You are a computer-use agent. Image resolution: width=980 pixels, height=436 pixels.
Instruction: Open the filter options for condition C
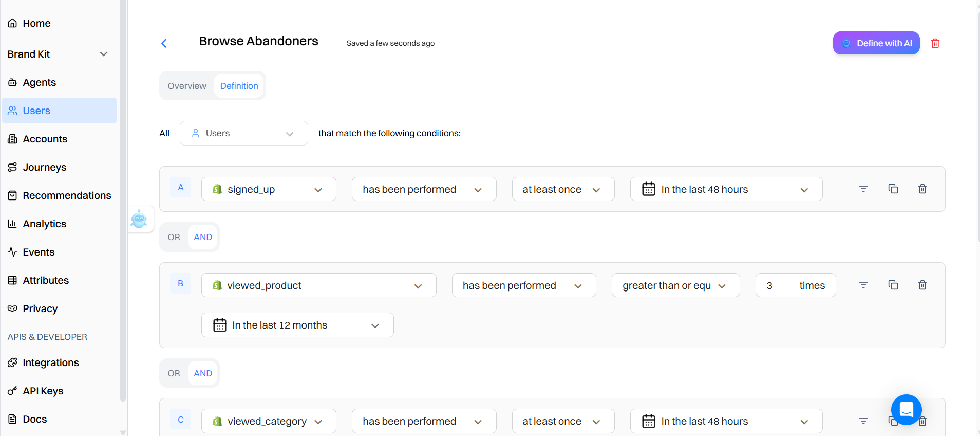(x=863, y=421)
